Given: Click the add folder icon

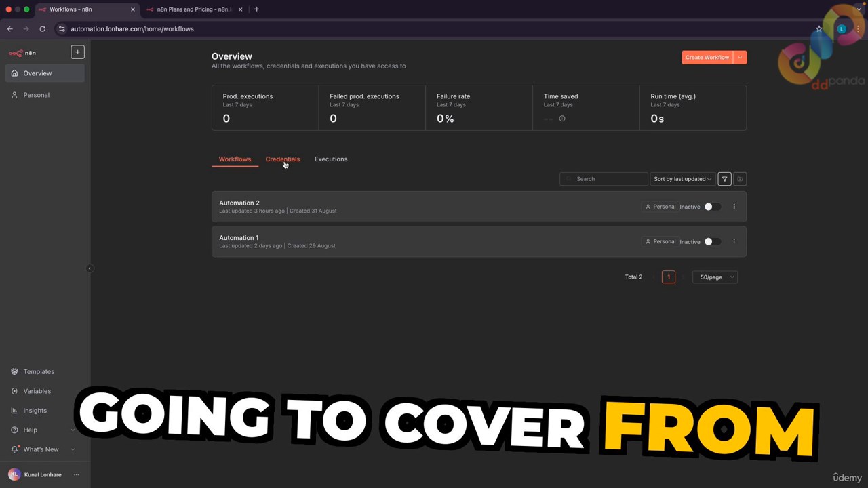Looking at the screenshot, I should 740,179.
